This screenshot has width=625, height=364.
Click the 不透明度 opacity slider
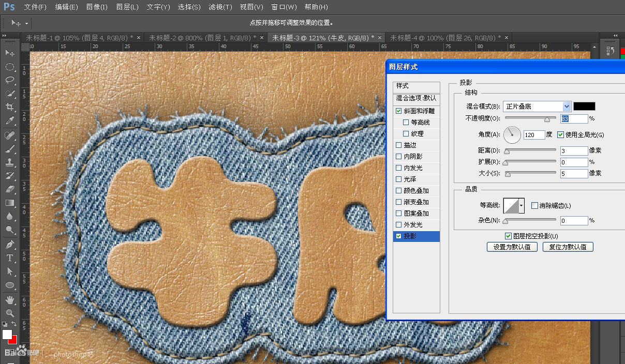click(x=531, y=119)
